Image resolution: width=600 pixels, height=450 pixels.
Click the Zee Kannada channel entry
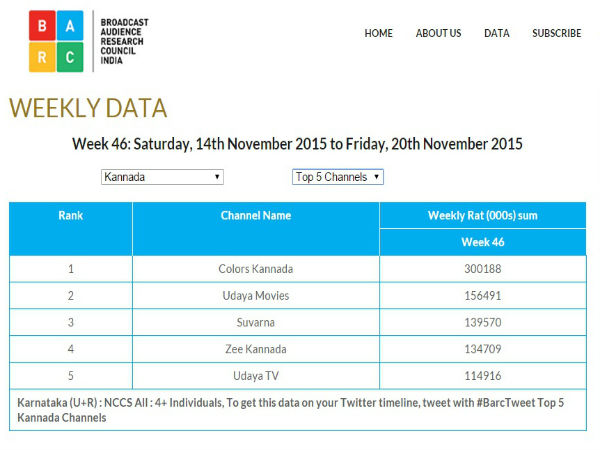coord(255,347)
